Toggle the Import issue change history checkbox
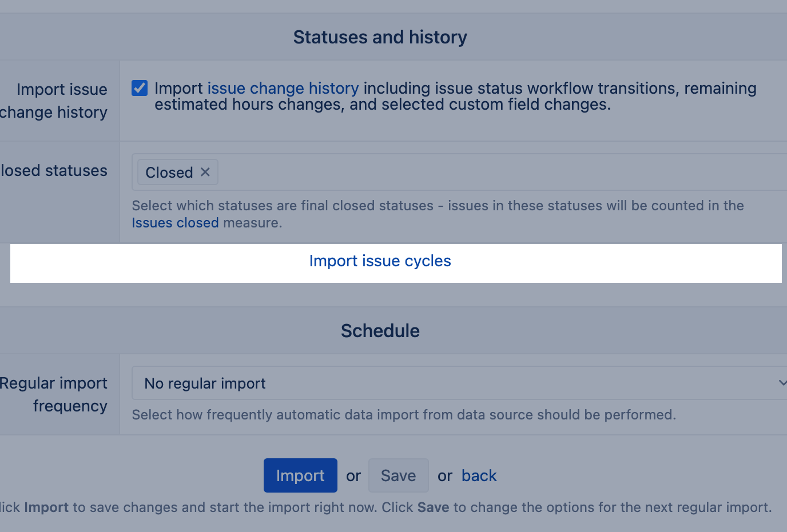This screenshot has height=532, width=787. [x=140, y=88]
